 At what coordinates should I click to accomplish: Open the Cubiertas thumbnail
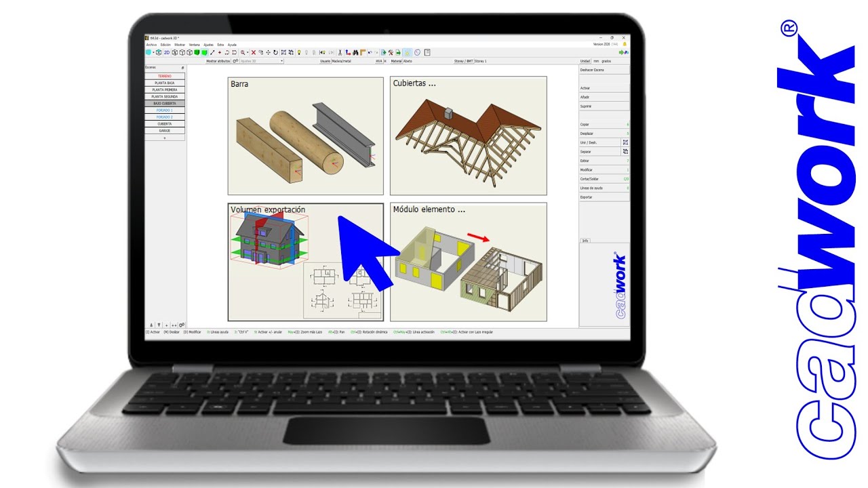coord(468,136)
